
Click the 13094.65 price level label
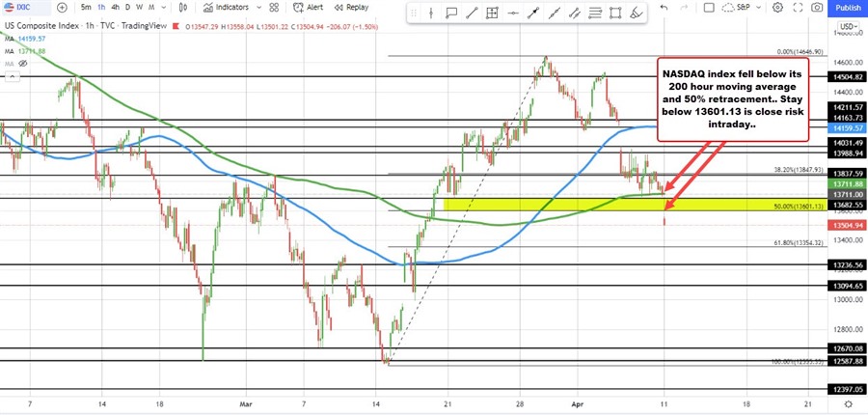[848, 286]
